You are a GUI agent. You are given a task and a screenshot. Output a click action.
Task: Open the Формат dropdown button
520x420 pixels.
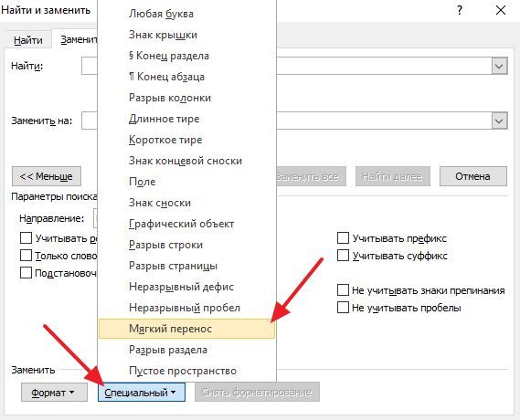pos(55,393)
